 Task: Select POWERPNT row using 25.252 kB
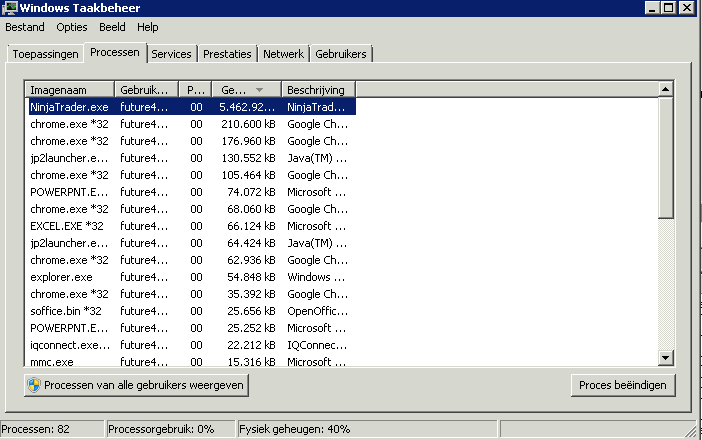tap(192, 328)
